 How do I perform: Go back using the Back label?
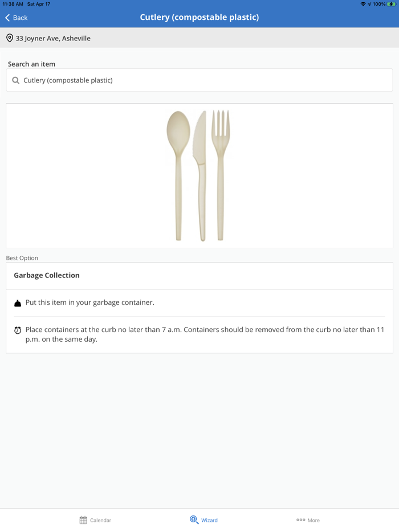[21, 18]
